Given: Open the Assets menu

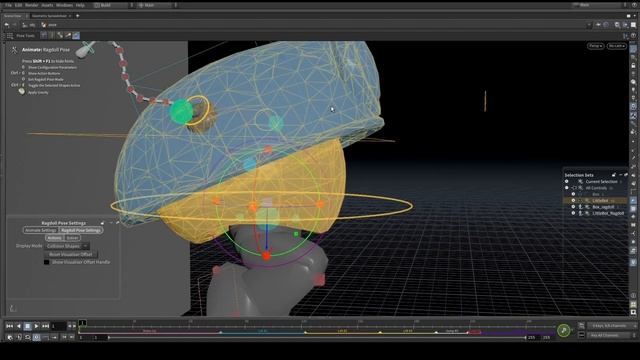Looking at the screenshot, I should pos(47,5).
